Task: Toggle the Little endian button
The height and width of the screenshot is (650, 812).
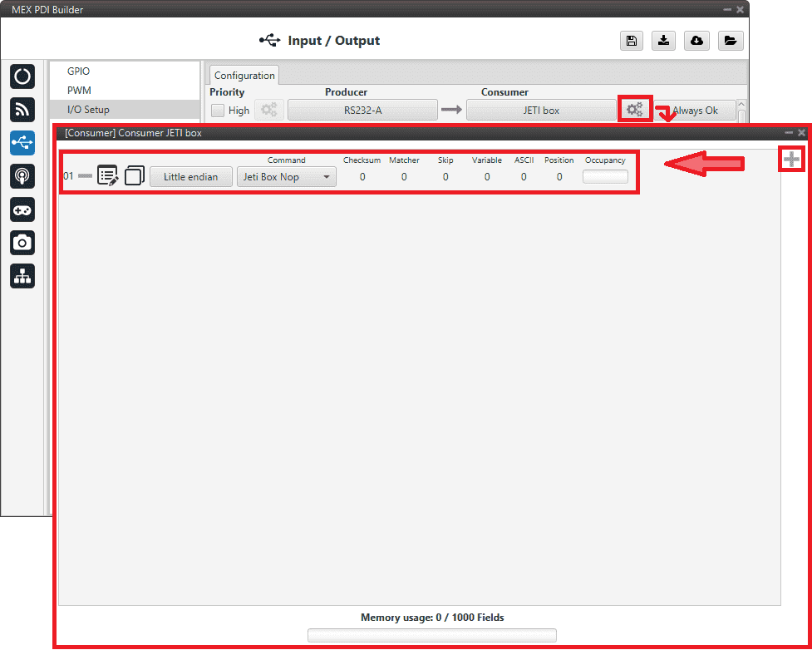Action: [190, 176]
